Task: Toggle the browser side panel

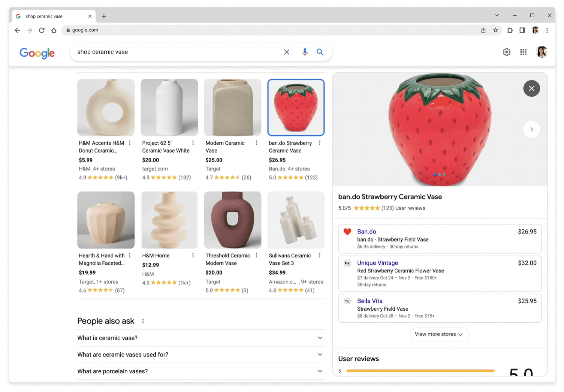Action: pos(522,30)
